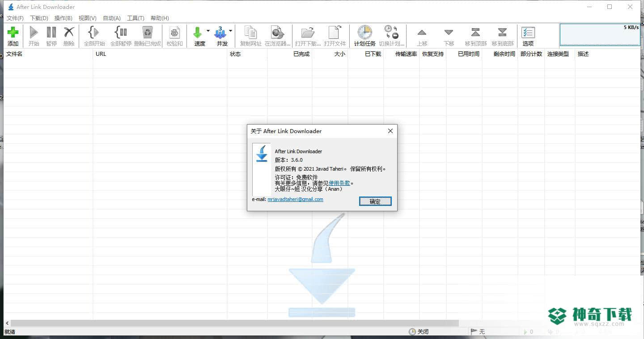Image resolution: width=644 pixels, height=339 pixels.
Task: Open 选项 options checklist icon
Action: click(x=528, y=32)
